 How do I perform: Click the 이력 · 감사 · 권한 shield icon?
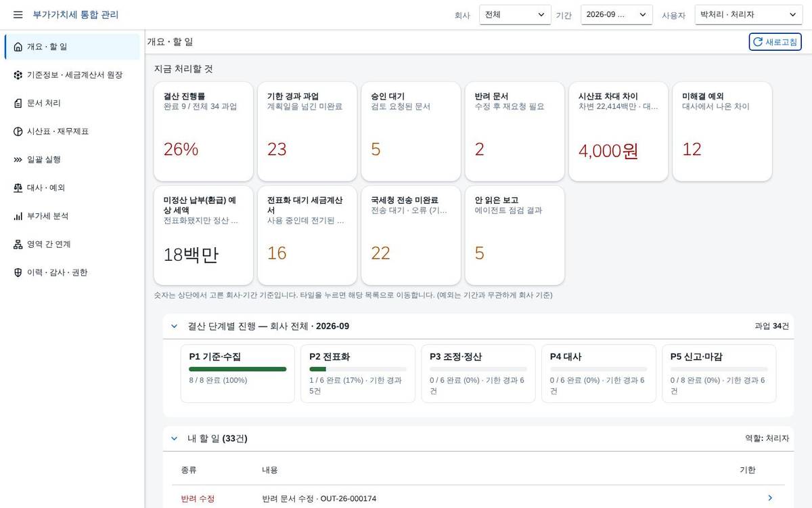point(18,272)
